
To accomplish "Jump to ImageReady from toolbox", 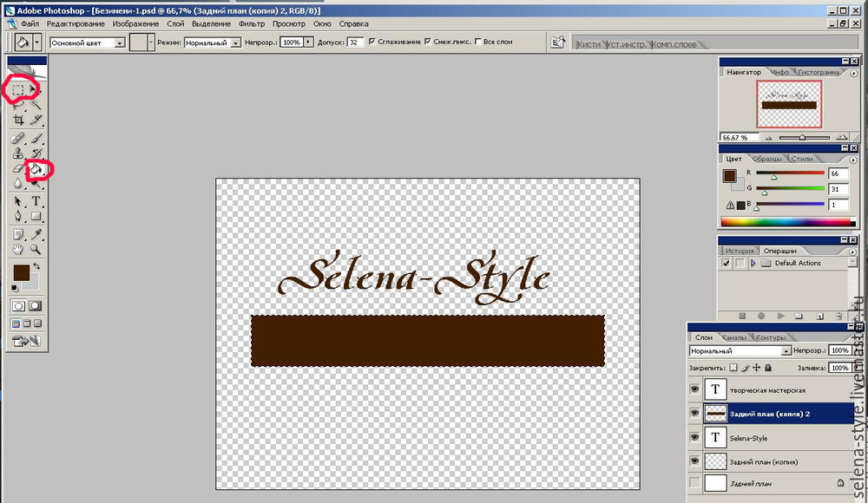I will pyautogui.click(x=26, y=341).
